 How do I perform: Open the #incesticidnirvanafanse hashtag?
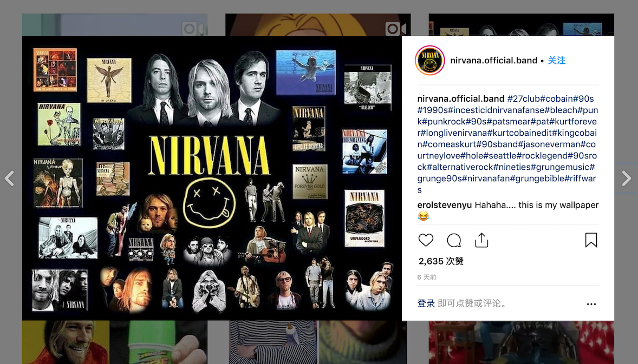click(x=497, y=110)
